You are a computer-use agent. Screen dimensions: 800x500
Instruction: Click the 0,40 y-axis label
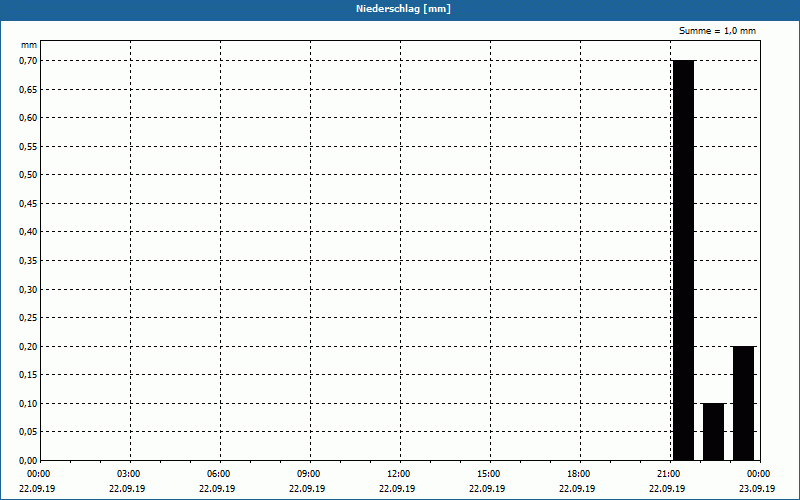(x=28, y=232)
